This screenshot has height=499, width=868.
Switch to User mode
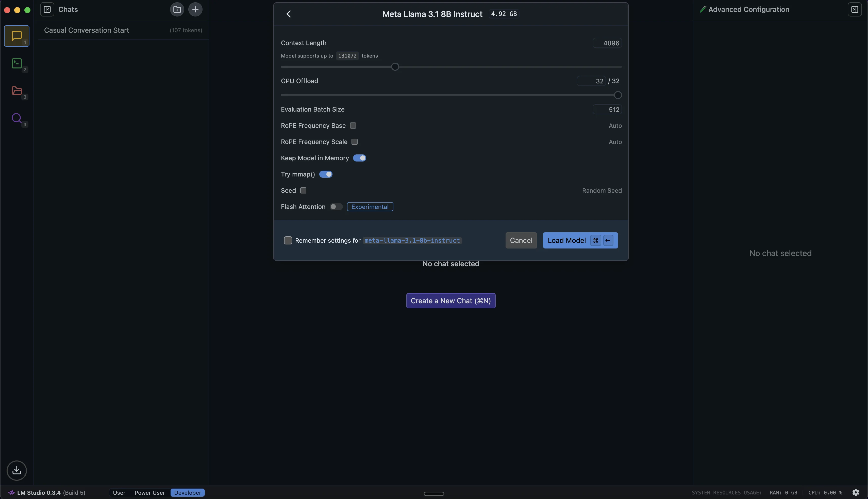click(119, 492)
